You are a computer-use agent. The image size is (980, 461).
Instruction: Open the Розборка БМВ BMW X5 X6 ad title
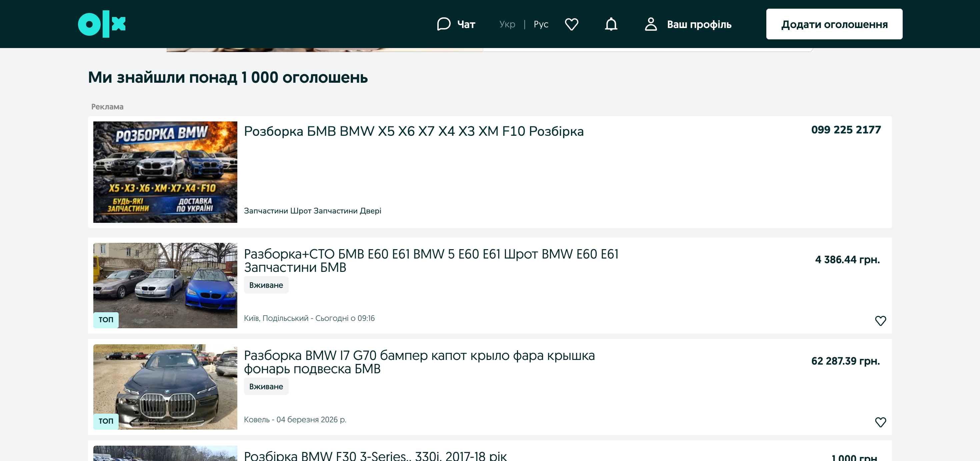414,131
